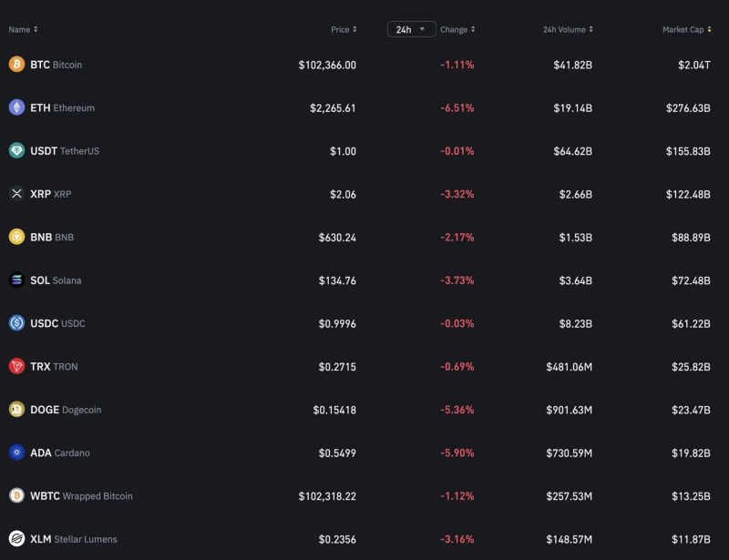Click Ethereum's -6.51% change value
This screenshot has height=560, width=729.
coord(457,107)
